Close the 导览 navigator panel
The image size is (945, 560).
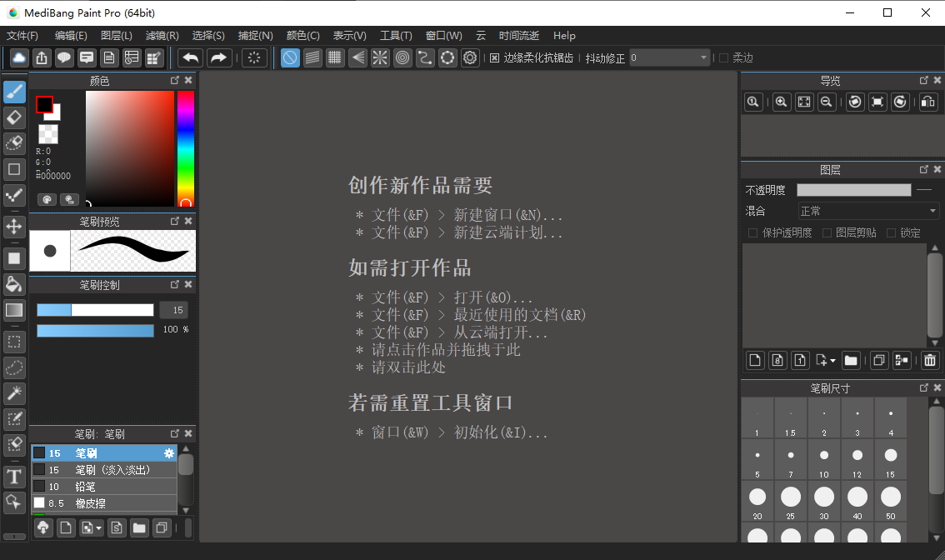point(937,80)
